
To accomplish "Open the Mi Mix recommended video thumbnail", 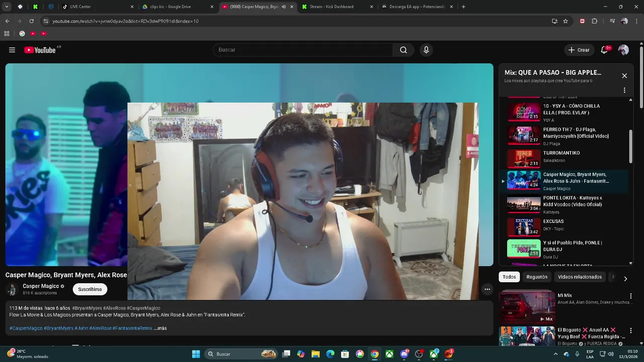I will tap(527, 307).
